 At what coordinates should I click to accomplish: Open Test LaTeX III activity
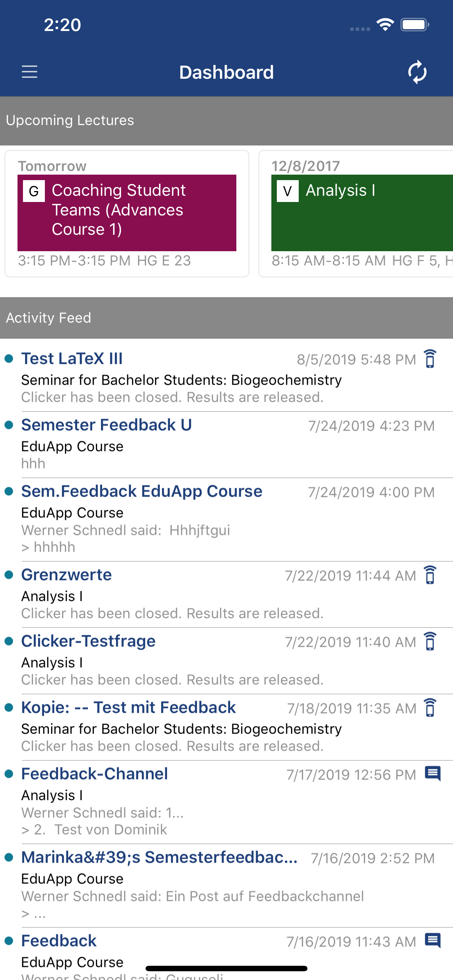click(72, 359)
